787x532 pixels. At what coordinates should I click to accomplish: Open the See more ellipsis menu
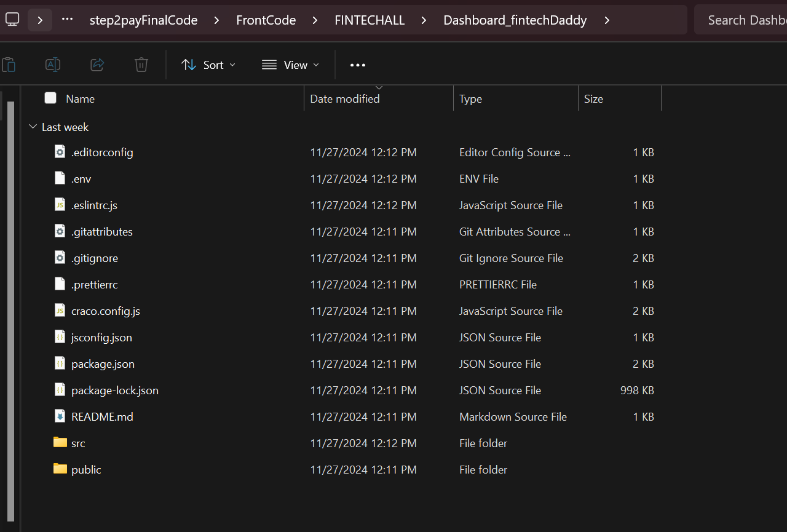pyautogui.click(x=358, y=65)
